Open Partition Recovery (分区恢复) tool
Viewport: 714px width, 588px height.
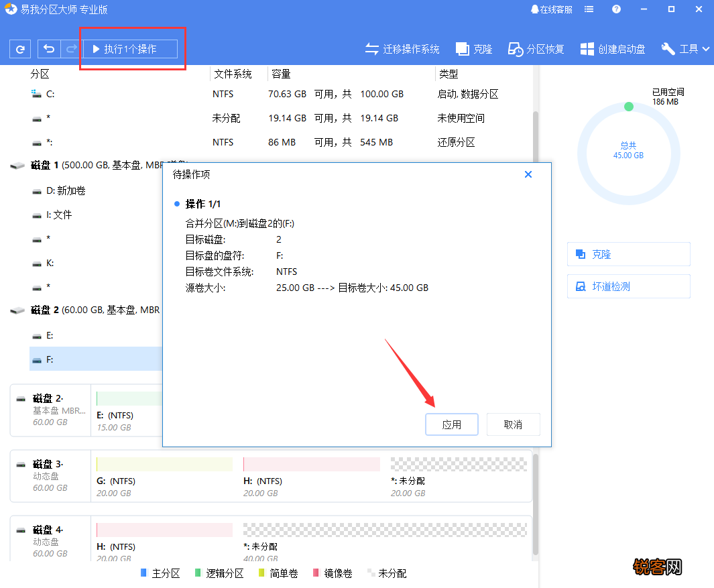click(536, 49)
